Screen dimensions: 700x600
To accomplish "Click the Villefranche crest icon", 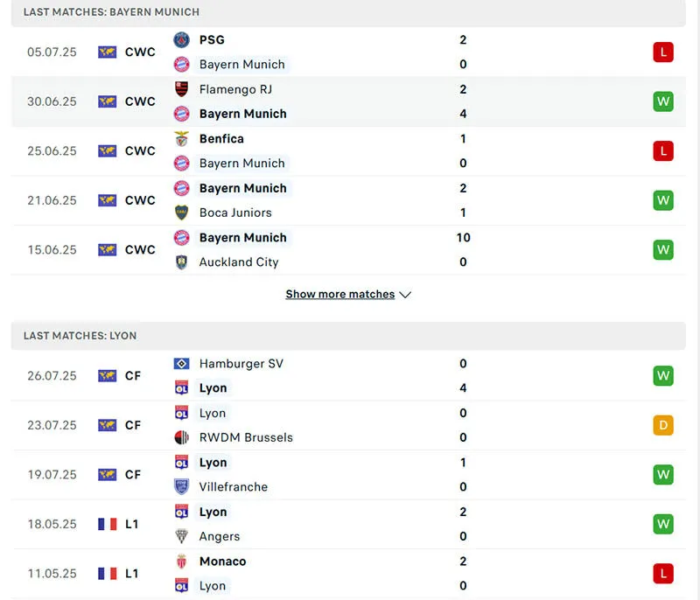I will (x=181, y=487).
